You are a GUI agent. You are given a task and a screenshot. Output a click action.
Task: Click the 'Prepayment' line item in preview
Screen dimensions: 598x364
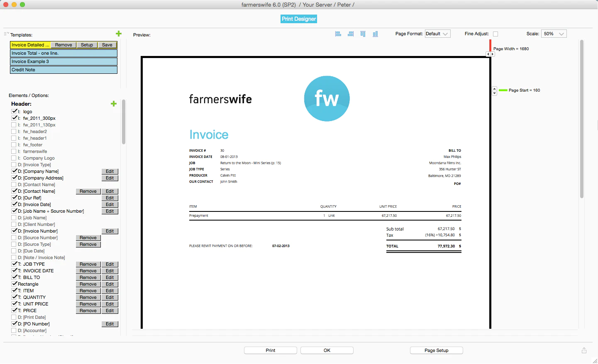coord(199,216)
